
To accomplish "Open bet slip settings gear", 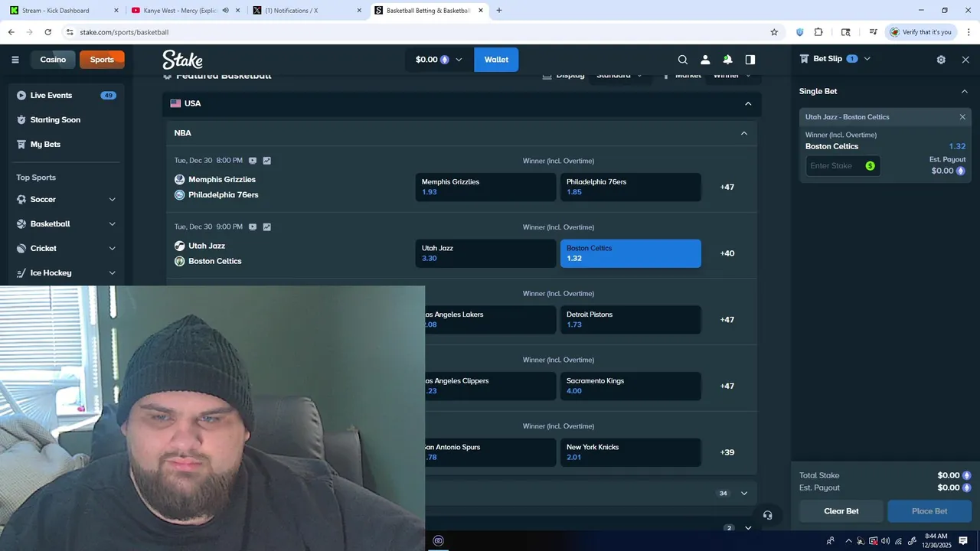I will pos(941,60).
